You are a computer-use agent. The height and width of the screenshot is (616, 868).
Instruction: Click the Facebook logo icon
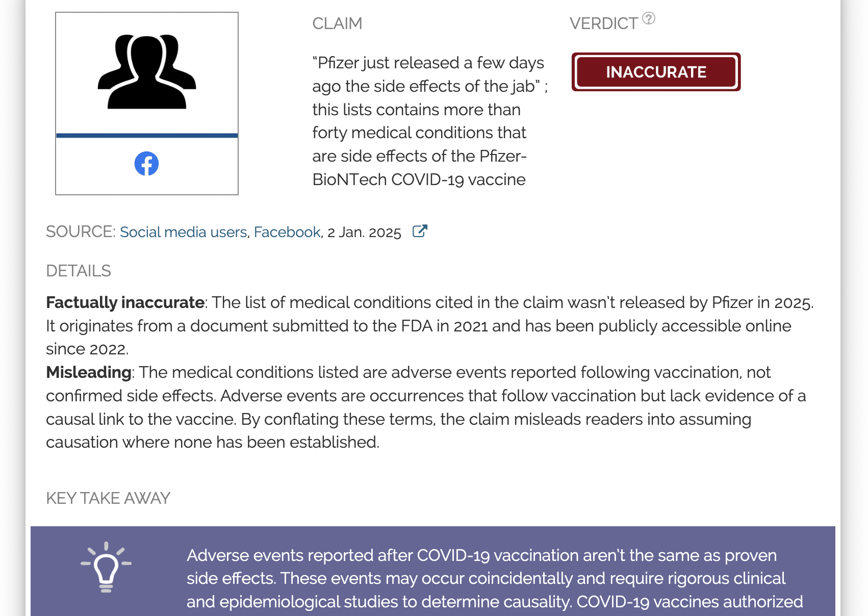pyautogui.click(x=146, y=164)
